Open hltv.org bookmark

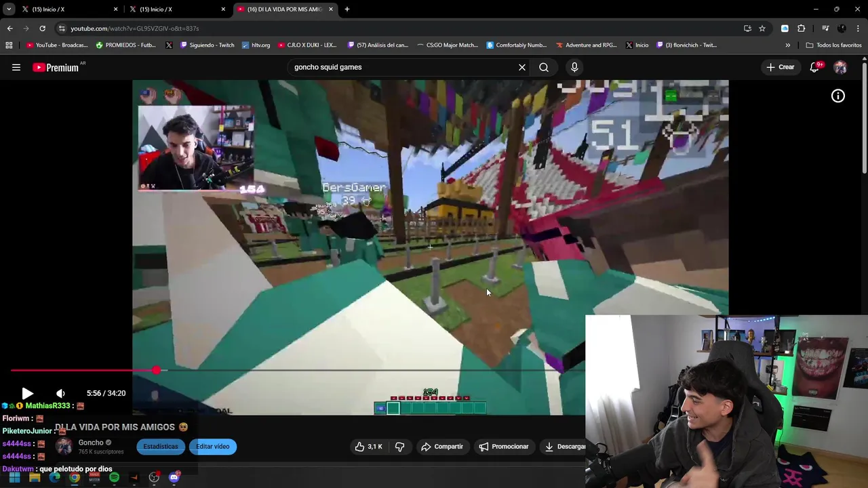click(x=256, y=45)
